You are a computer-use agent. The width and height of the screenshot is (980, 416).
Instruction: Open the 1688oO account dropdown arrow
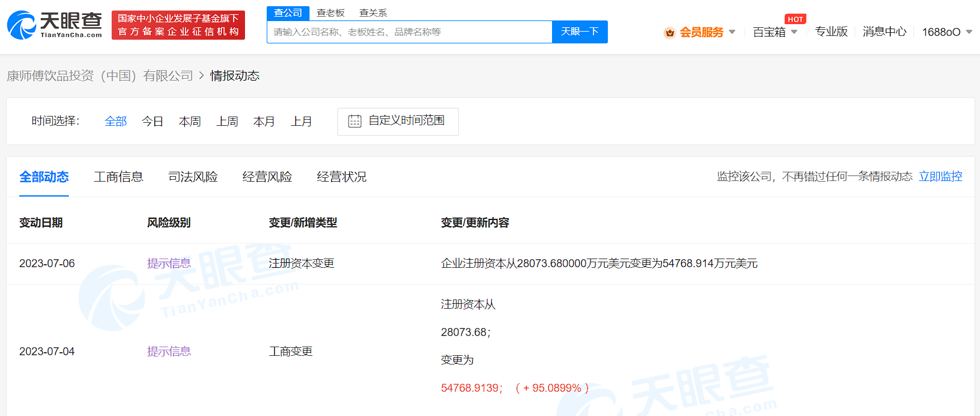tap(969, 32)
